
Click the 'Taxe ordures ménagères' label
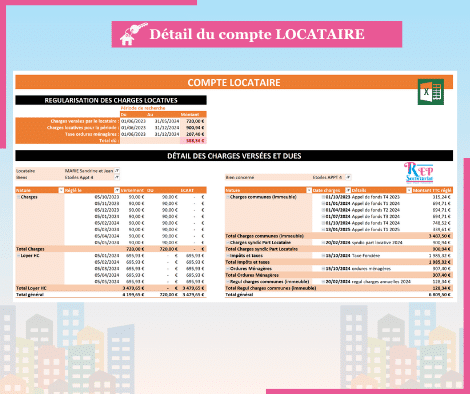point(91,134)
